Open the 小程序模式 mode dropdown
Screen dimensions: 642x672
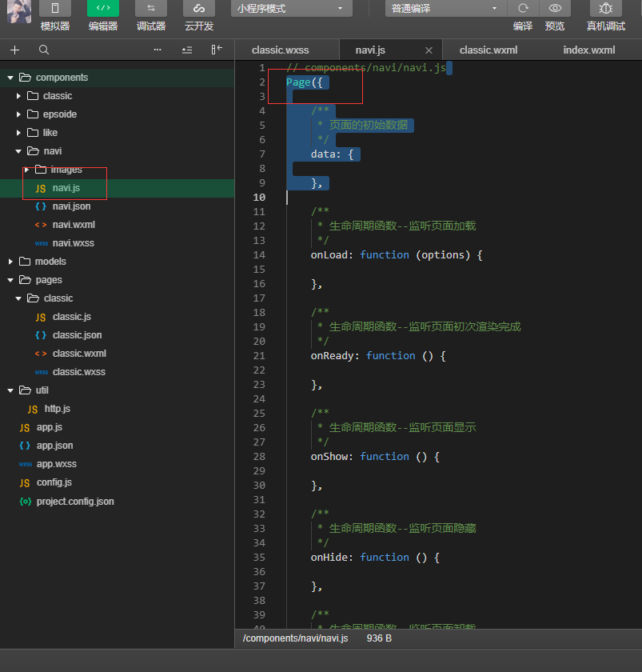pyautogui.click(x=292, y=8)
